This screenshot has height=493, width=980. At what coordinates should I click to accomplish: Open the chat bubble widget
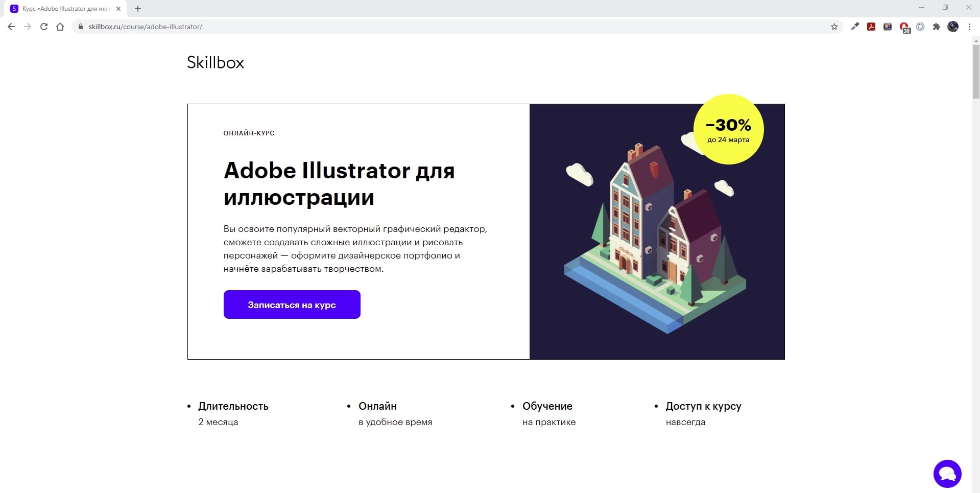coord(947,474)
